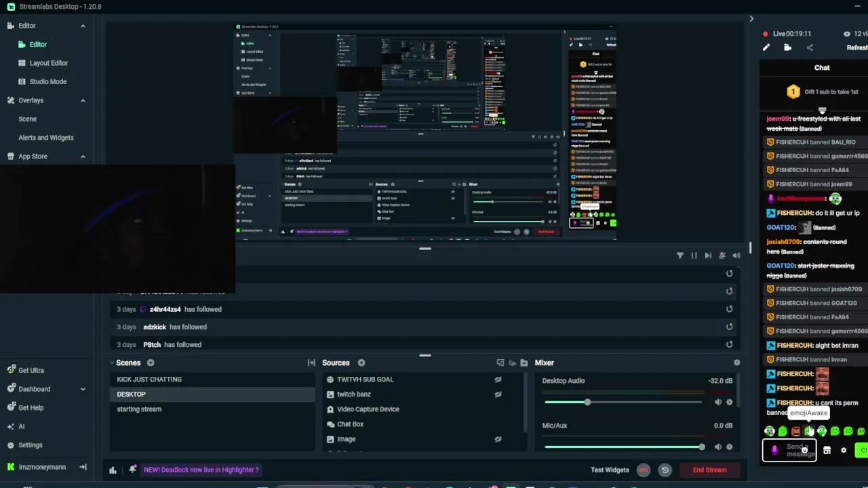This screenshot has height=488, width=868.
Task: Open the scene transitions icon beside Scenes
Action: (x=311, y=363)
